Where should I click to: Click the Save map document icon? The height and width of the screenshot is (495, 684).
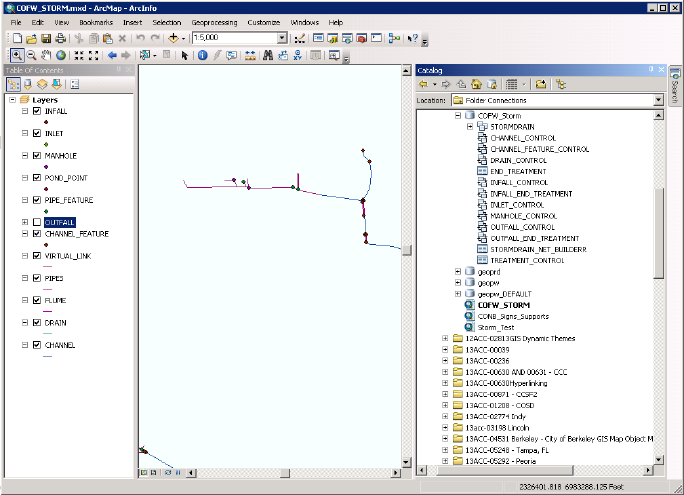(47, 38)
